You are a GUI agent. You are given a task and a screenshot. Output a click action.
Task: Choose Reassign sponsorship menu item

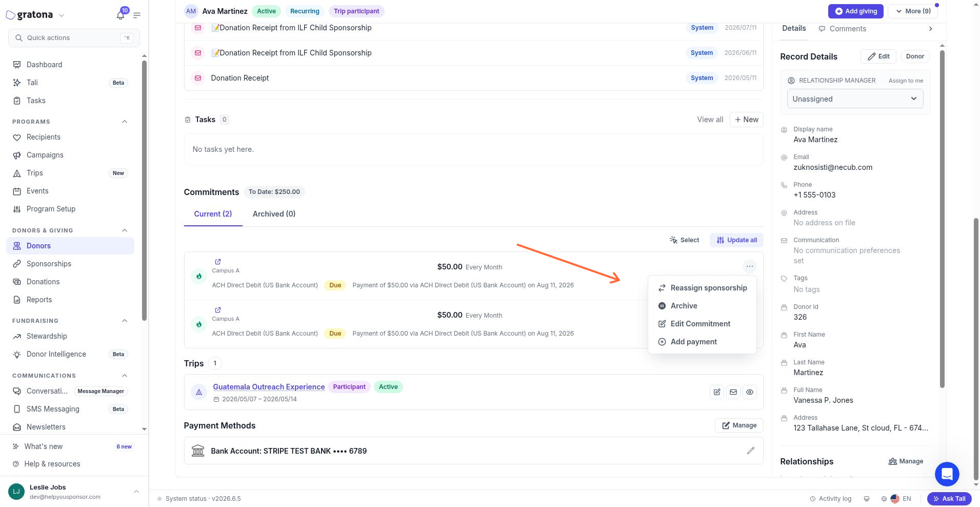(x=702, y=288)
